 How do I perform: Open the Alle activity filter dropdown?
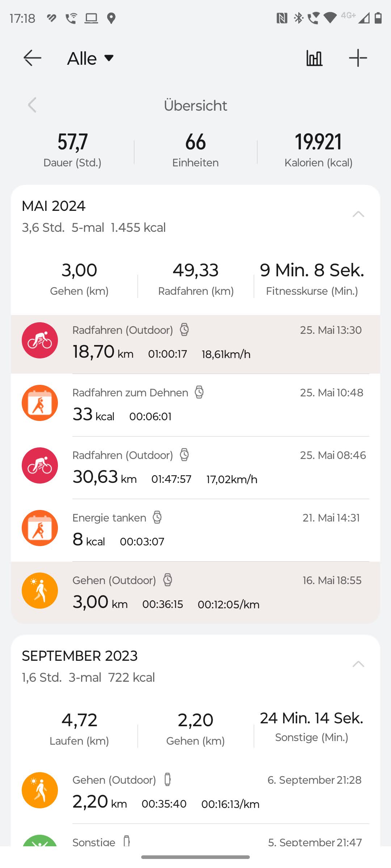pyautogui.click(x=91, y=58)
